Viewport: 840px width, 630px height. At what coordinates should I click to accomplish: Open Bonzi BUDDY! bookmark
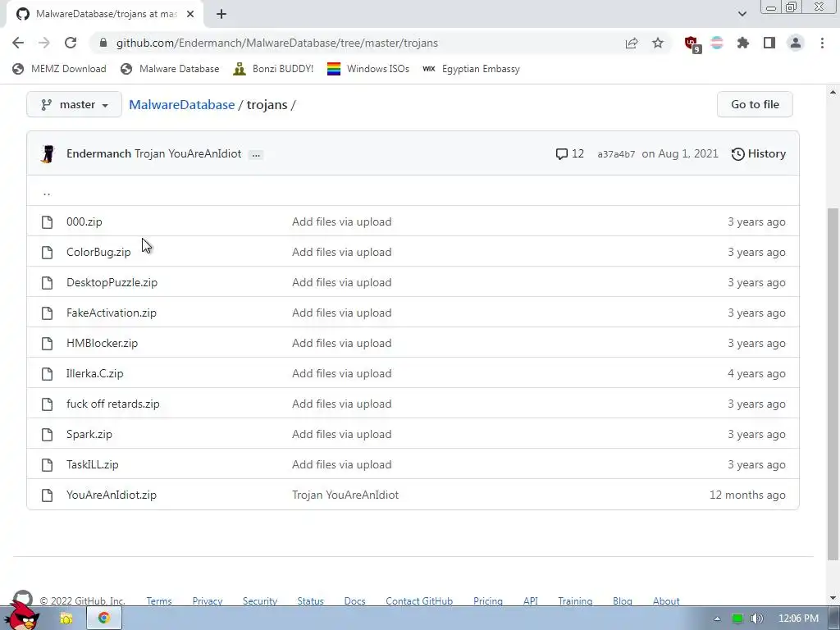[x=273, y=69]
